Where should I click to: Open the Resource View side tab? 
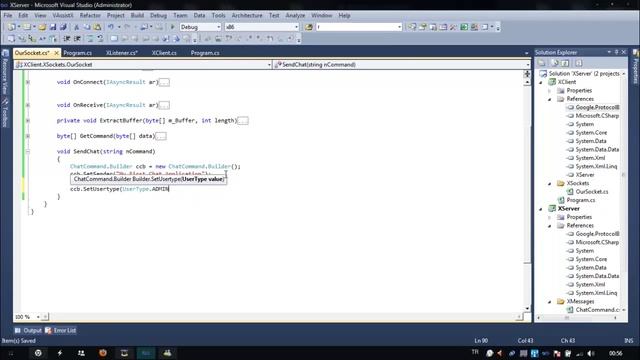tap(5, 72)
